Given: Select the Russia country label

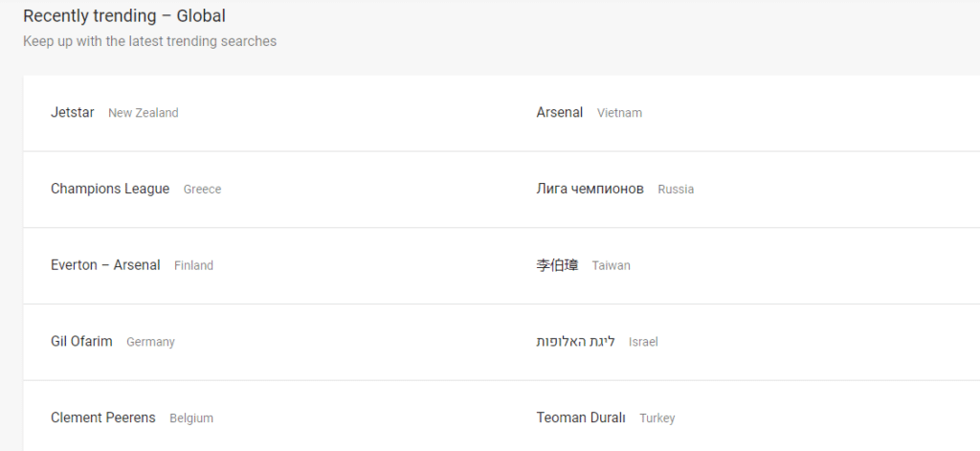Looking at the screenshot, I should 676,190.
